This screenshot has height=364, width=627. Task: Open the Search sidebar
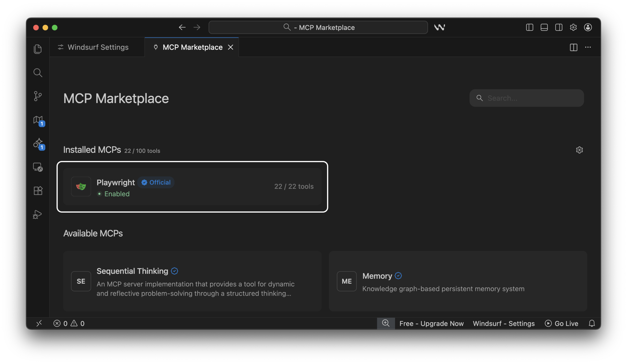(38, 73)
